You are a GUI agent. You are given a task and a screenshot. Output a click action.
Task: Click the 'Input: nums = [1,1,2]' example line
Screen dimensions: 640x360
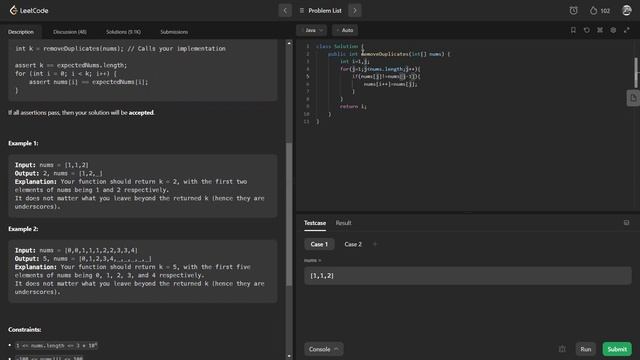(52, 165)
